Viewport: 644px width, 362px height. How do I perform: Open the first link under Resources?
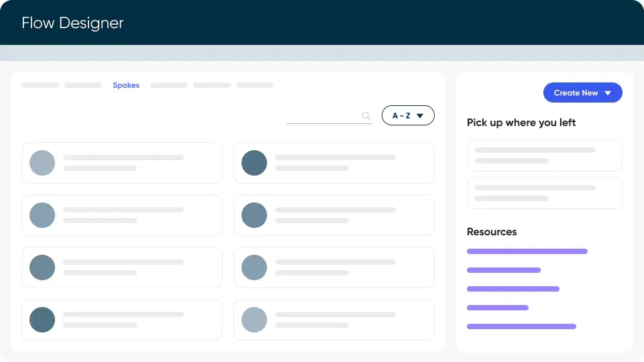527,251
